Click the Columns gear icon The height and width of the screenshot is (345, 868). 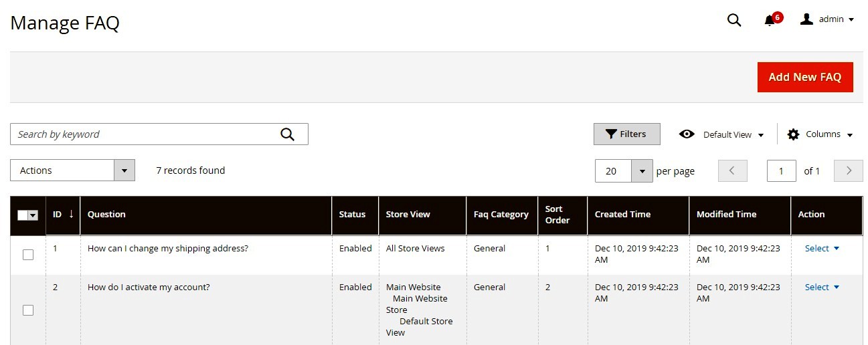793,134
